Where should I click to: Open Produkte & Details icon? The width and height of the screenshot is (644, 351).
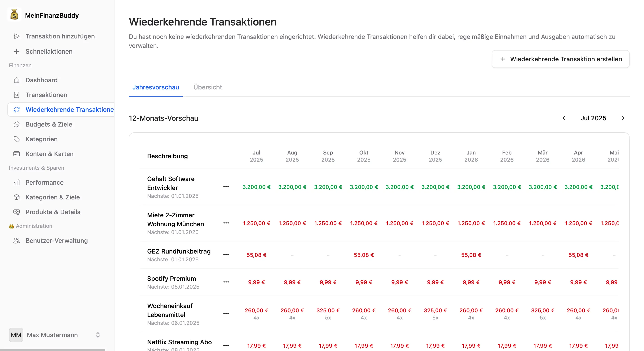[17, 212]
